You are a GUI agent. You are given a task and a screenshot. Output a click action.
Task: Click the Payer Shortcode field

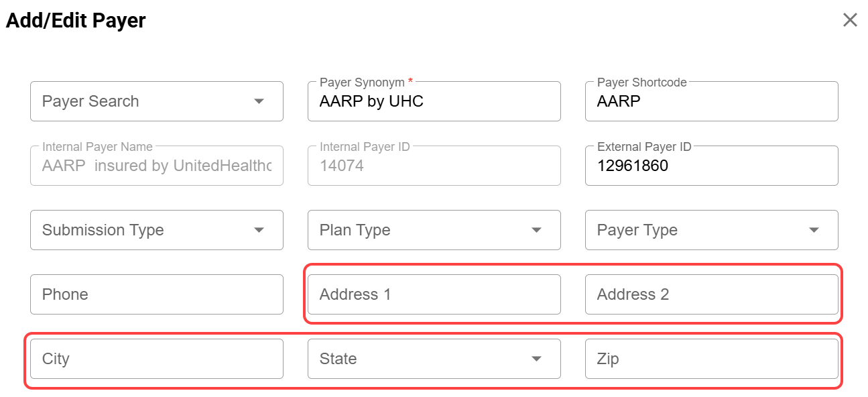tap(711, 102)
